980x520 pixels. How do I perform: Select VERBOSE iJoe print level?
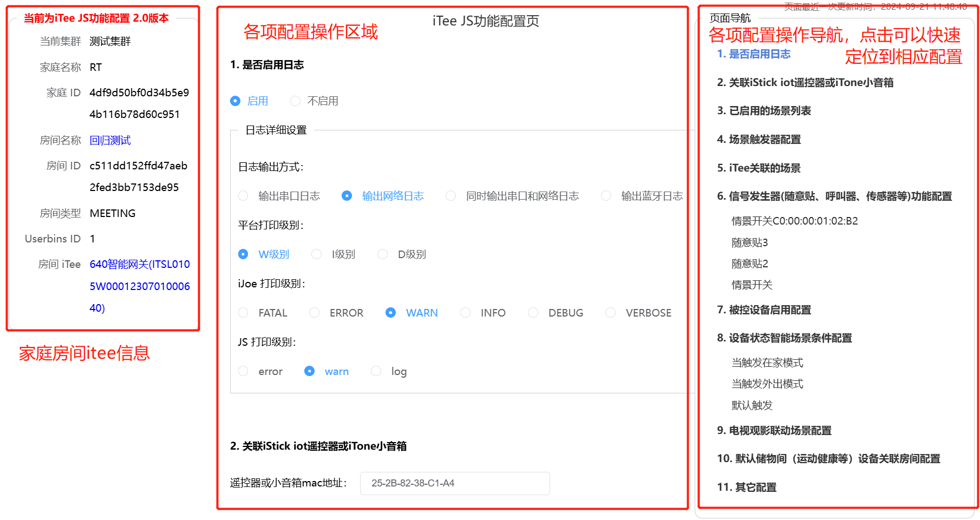[x=611, y=313]
